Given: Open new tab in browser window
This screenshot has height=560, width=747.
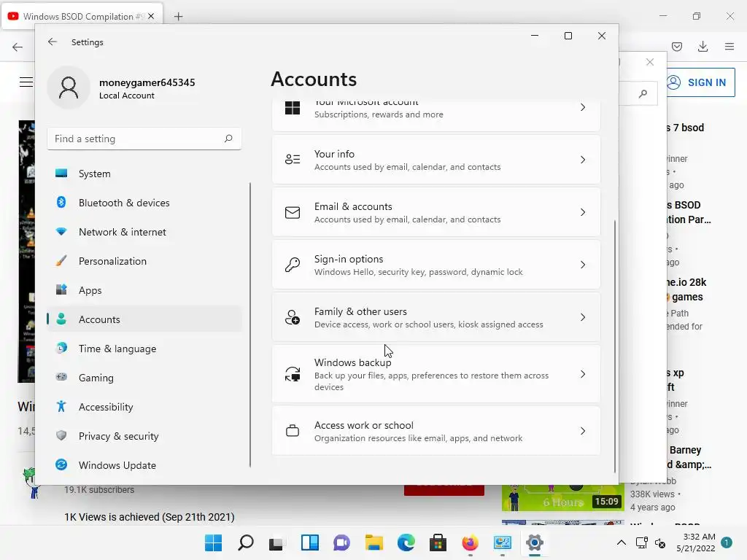Looking at the screenshot, I should coord(178,17).
